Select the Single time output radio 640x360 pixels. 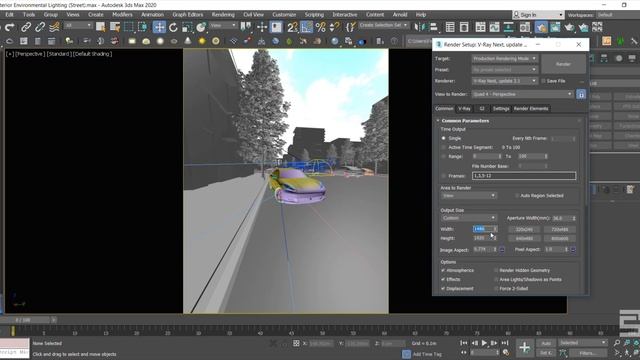click(444, 138)
